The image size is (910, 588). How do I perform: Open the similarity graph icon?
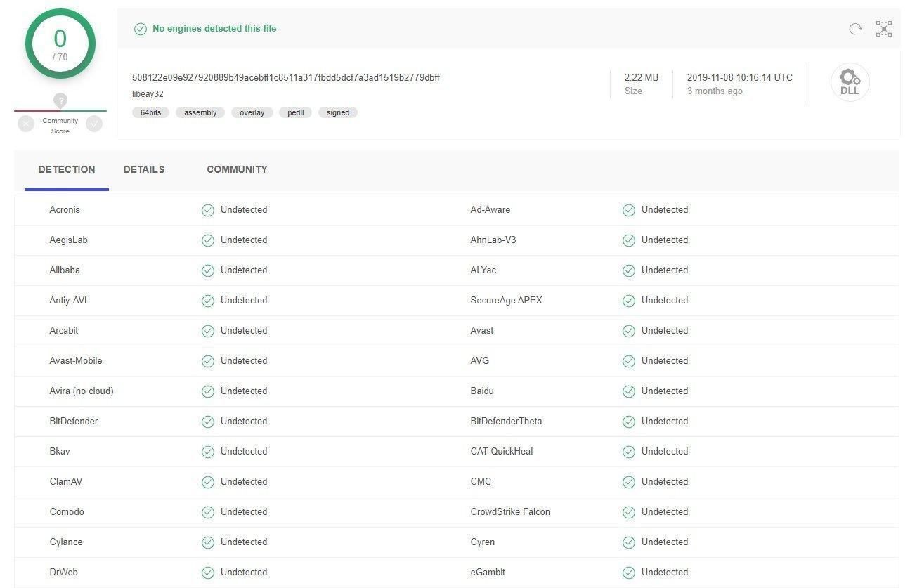point(884,29)
